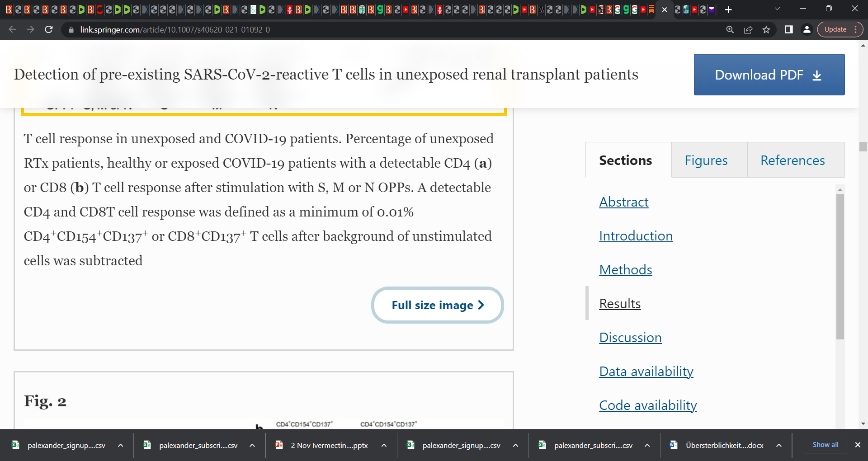This screenshot has height=461, width=868.
Task: Close the downloads bar
Action: (858, 445)
